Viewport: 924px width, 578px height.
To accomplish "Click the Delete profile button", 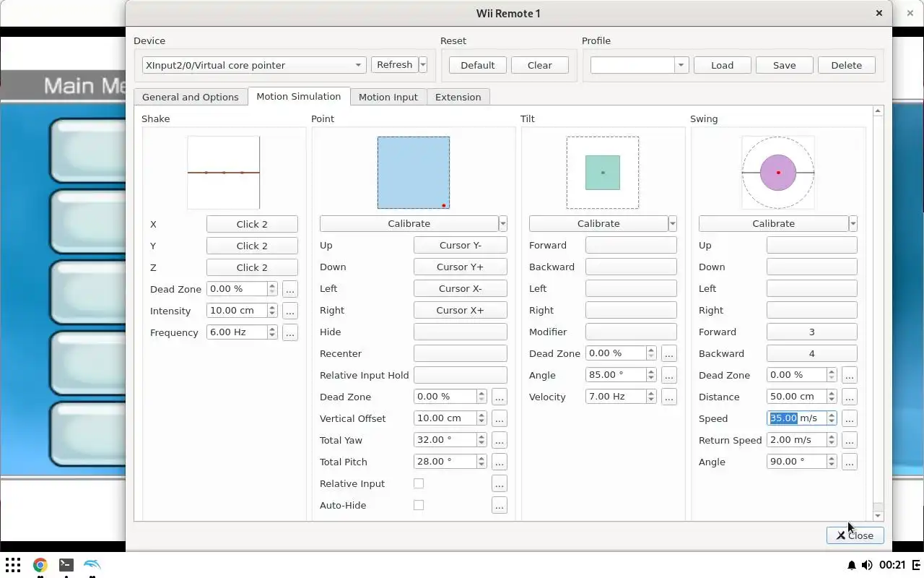I will [847, 65].
